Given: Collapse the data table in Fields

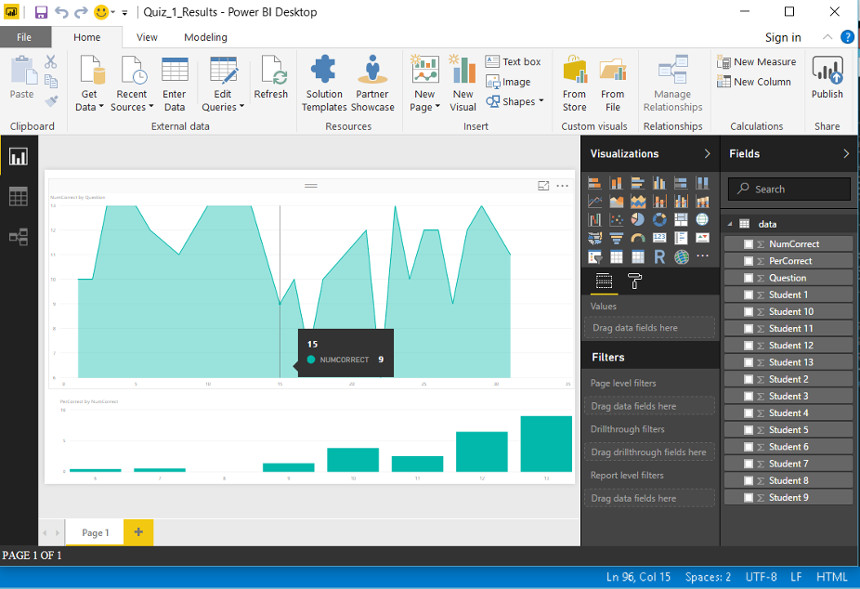Looking at the screenshot, I should click(x=730, y=224).
